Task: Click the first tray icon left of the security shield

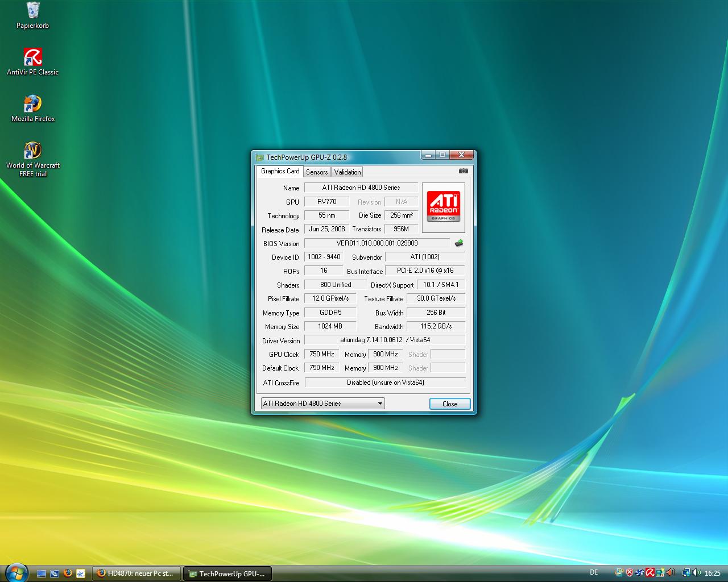Action: 619,572
